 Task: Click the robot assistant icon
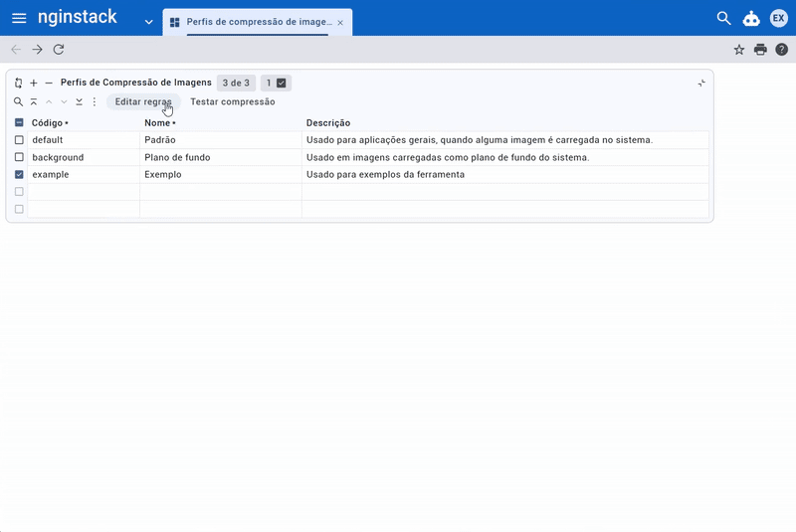[x=751, y=18]
